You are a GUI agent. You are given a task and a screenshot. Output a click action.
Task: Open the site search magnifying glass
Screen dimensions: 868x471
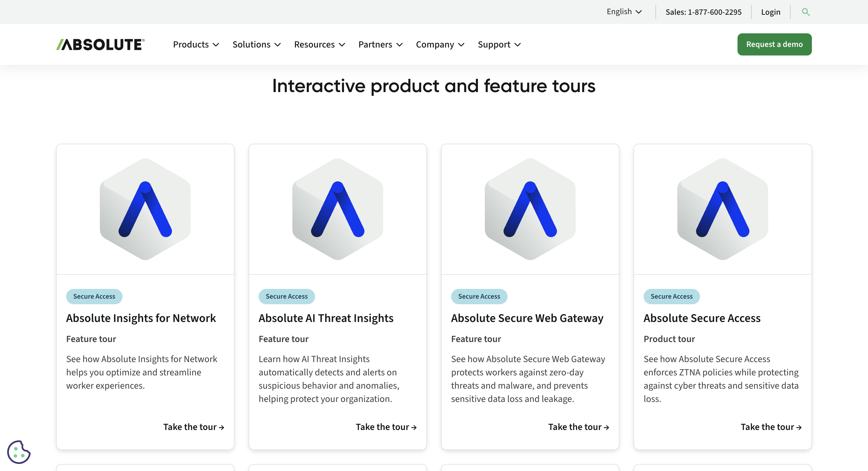pyautogui.click(x=806, y=12)
